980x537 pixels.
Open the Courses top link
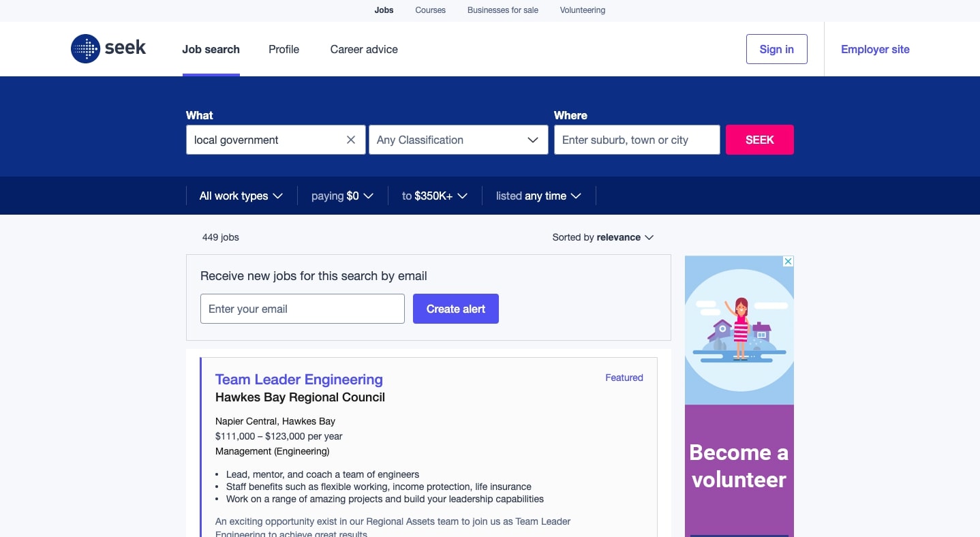(431, 10)
